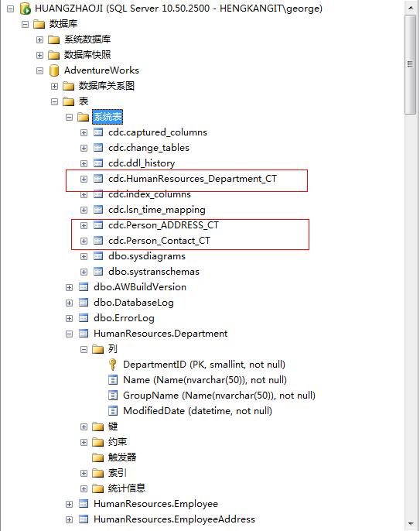Collapse the AdventureWorks database node
Screen dimensions: 420x531
tap(40, 70)
